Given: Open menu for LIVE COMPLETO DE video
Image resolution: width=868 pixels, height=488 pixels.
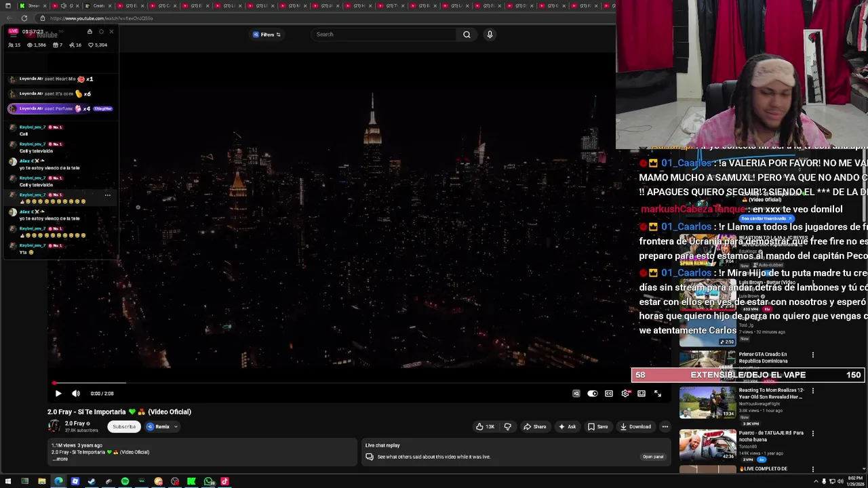Looking at the screenshot, I should 813,469.
